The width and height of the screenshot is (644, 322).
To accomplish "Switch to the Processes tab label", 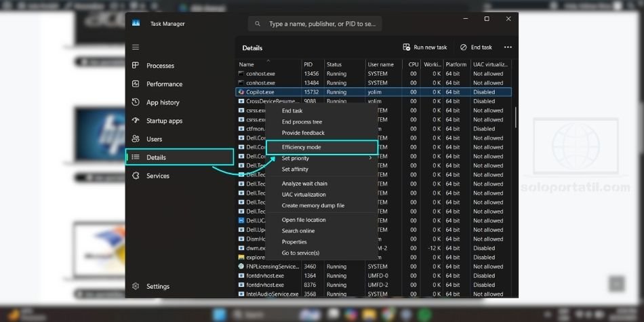I will click(160, 66).
